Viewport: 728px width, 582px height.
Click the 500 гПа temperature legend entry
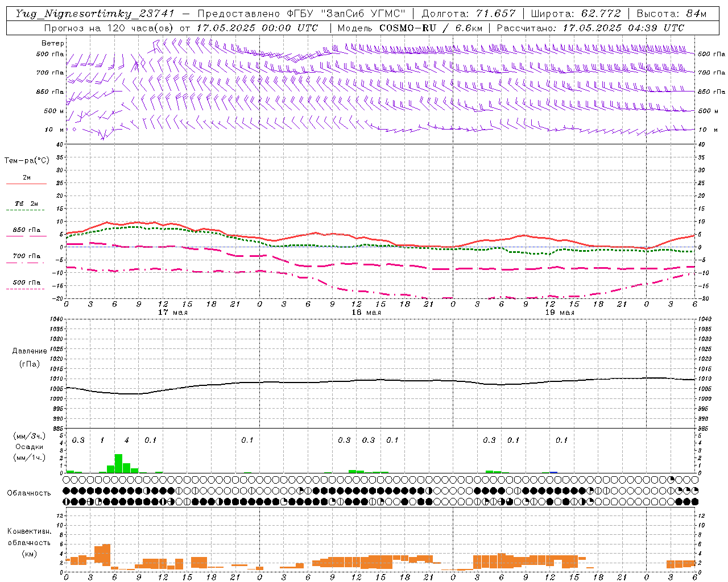pos(27,282)
